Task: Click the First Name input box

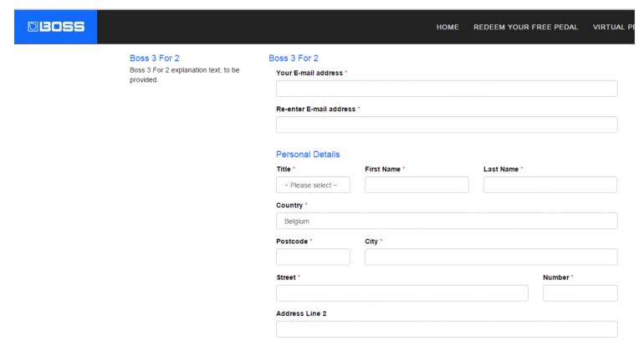Action: coord(417,185)
